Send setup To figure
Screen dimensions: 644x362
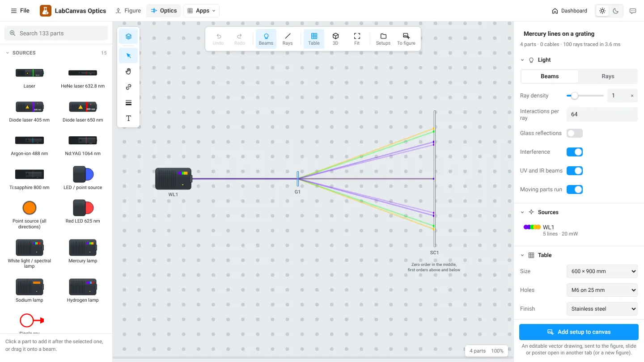pos(406,39)
